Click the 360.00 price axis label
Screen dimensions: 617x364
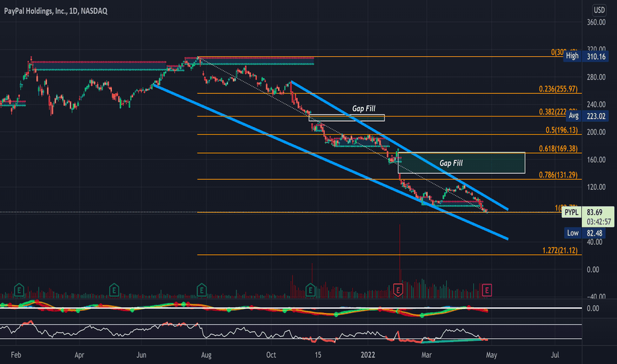click(x=596, y=23)
